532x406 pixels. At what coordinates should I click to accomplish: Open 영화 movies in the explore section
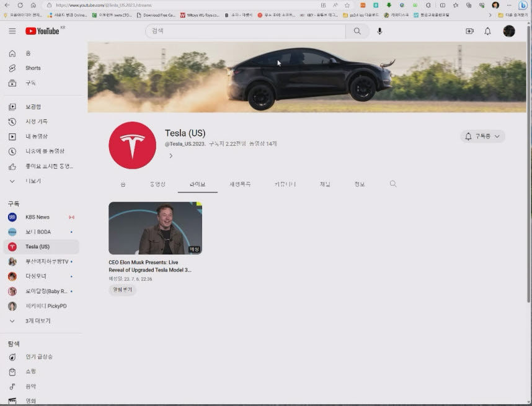coord(42,401)
